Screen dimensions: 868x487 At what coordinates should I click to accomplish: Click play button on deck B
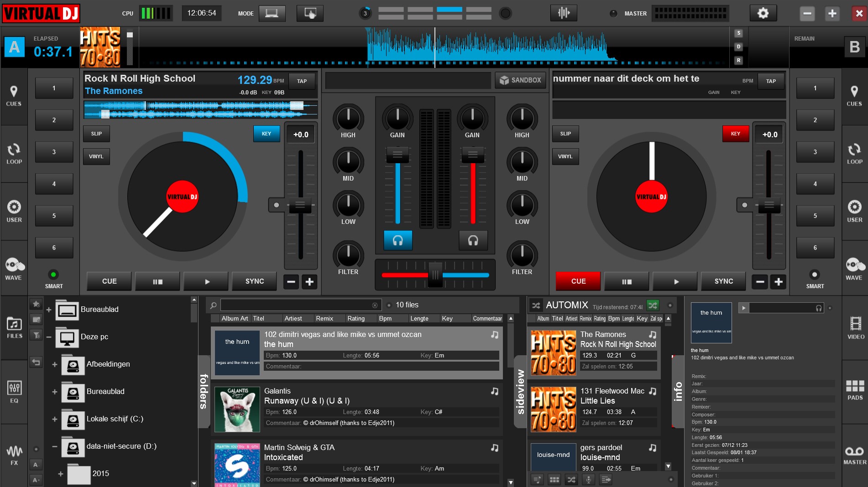coord(675,281)
